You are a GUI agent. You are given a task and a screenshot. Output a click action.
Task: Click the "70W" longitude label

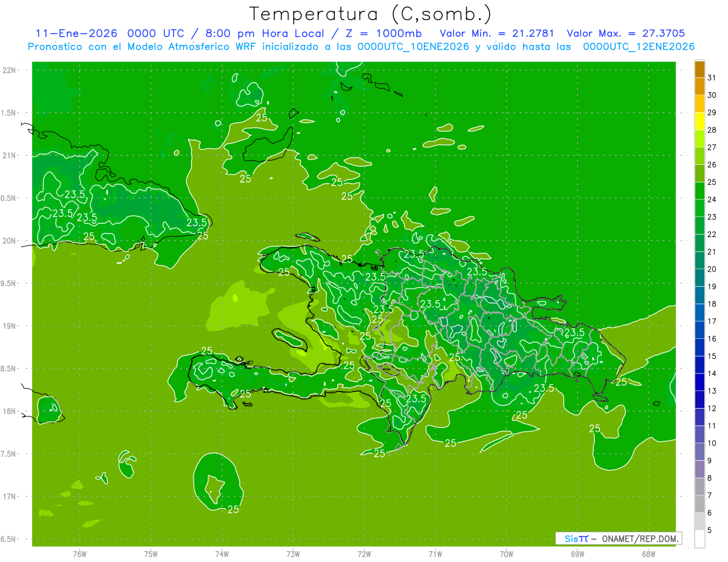[506, 554]
